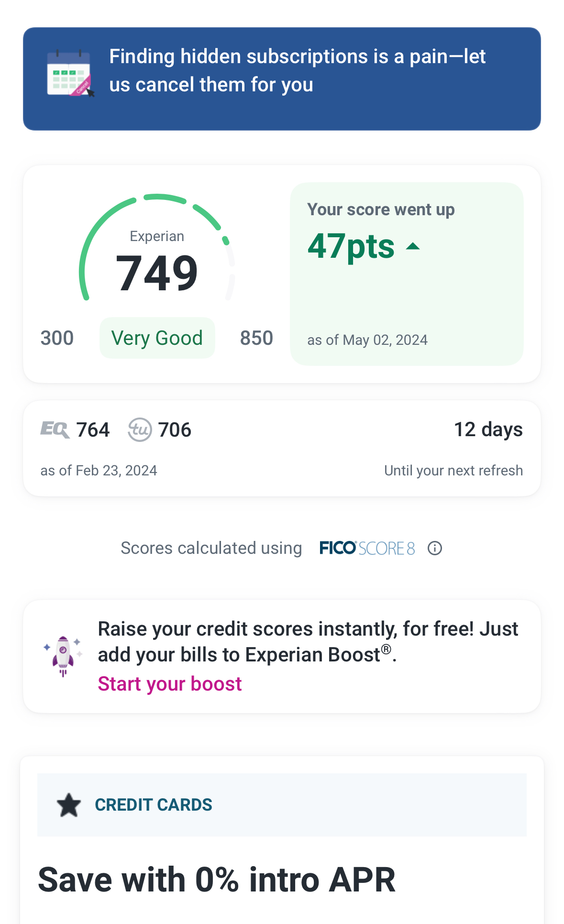Image resolution: width=564 pixels, height=924 pixels.
Task: Click the FICO Score 8 logo
Action: click(367, 548)
